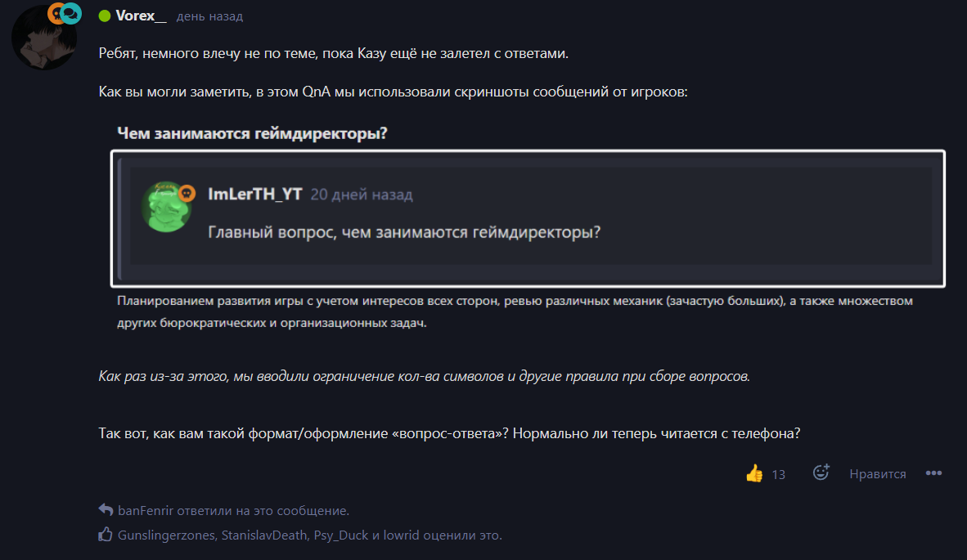Click the outlined thumbs-up icon by Gunslingerzones

tap(106, 534)
